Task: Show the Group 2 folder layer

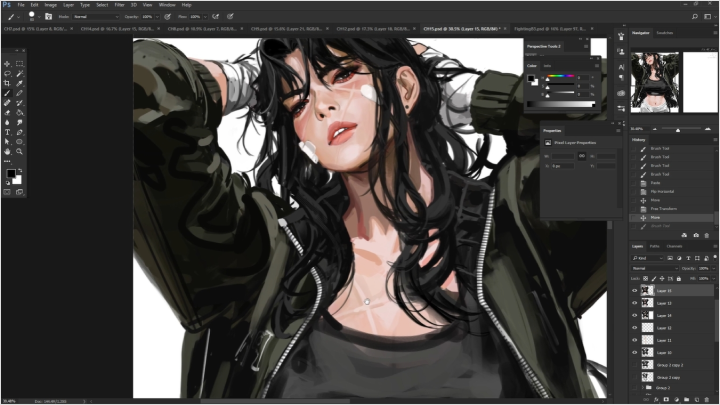Action: (635, 388)
